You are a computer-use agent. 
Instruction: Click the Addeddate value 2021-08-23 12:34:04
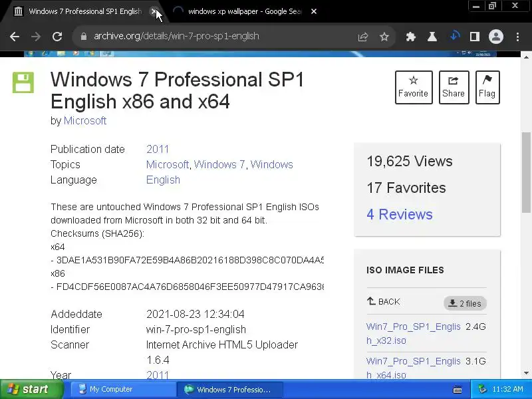[195, 314]
